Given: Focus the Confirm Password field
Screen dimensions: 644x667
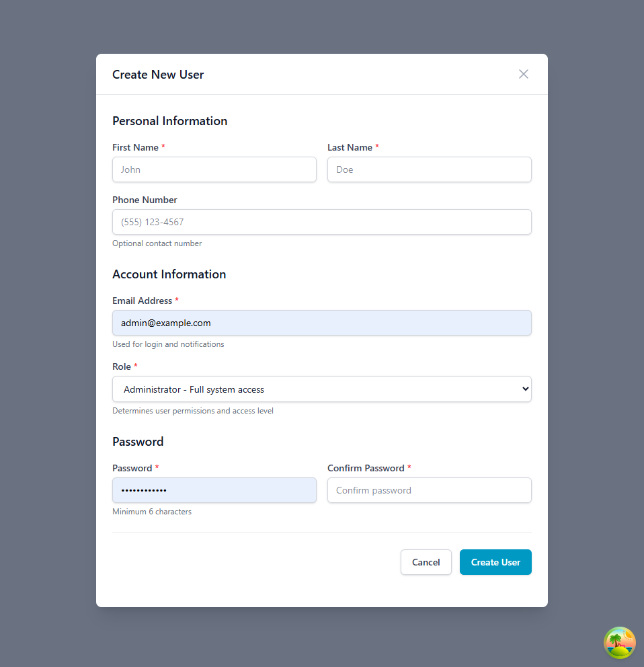Looking at the screenshot, I should click(x=429, y=490).
